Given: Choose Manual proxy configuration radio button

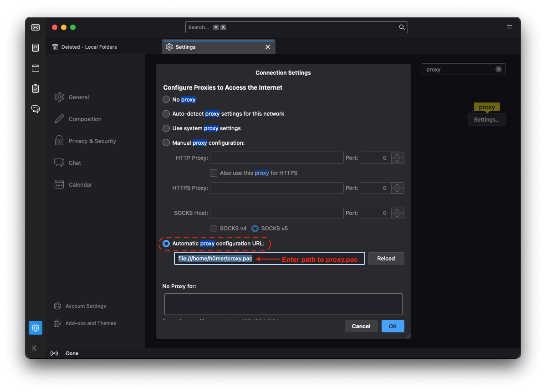Looking at the screenshot, I should pos(166,143).
